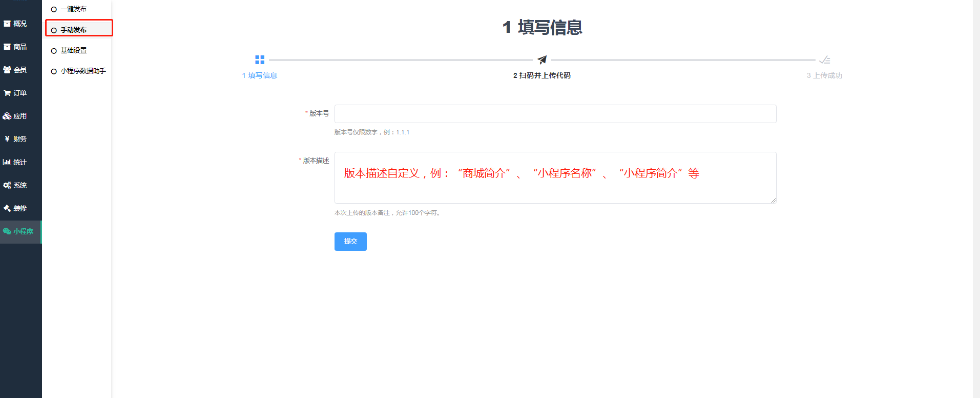Click the 版本号 field label
980x398 pixels.
(319, 113)
